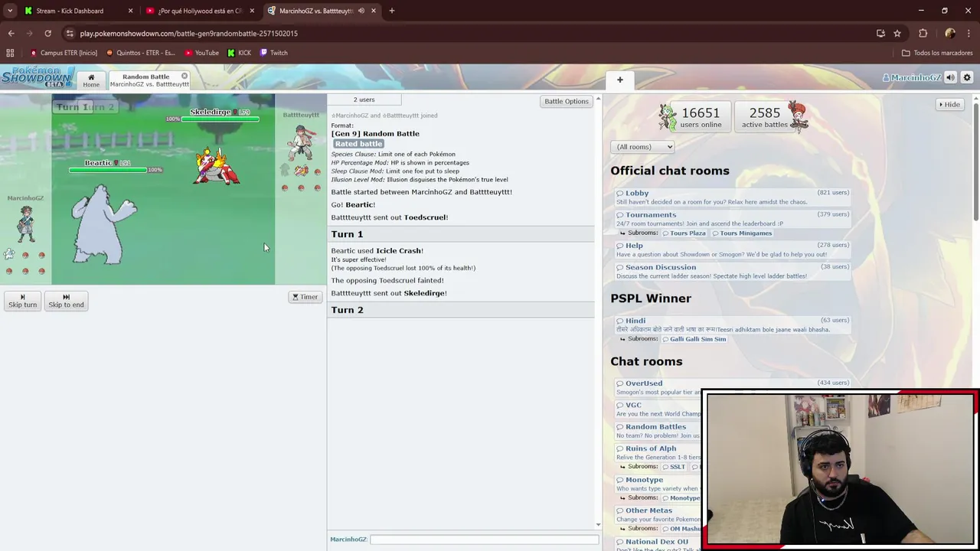Image resolution: width=980 pixels, height=551 pixels.
Task: Open Tours Minigames subroom
Action: (742, 233)
